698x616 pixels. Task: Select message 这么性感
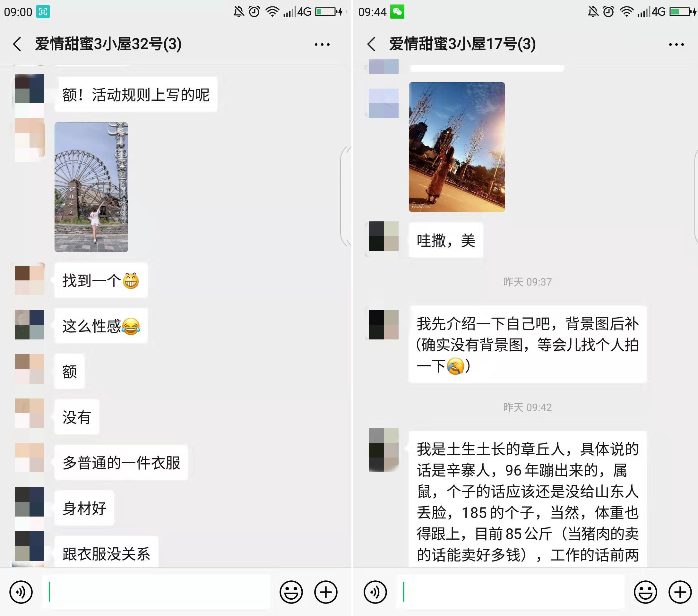tap(101, 326)
